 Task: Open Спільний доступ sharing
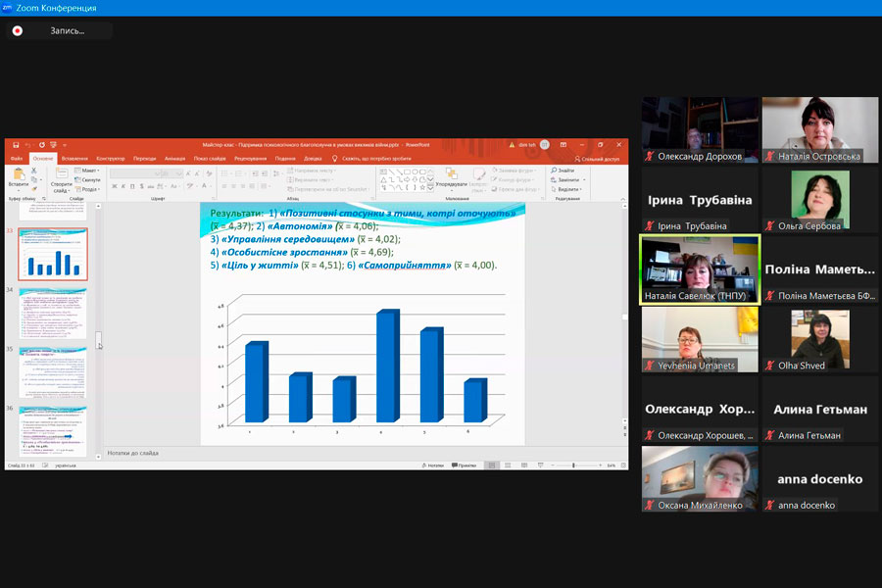pyautogui.click(x=597, y=159)
